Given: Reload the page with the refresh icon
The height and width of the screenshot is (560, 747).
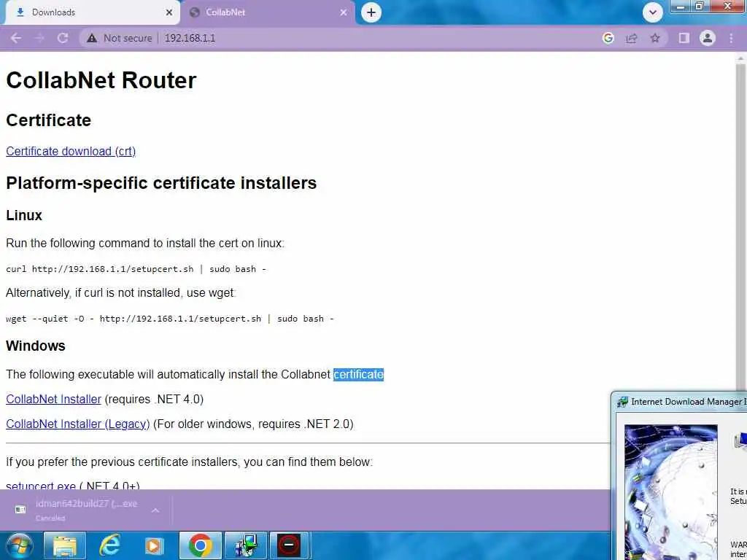Looking at the screenshot, I should pyautogui.click(x=63, y=38).
